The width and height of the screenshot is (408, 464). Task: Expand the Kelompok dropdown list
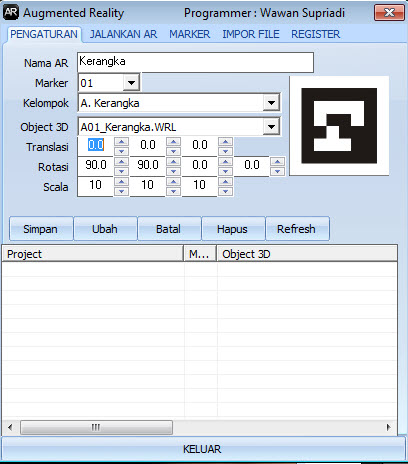click(x=271, y=103)
